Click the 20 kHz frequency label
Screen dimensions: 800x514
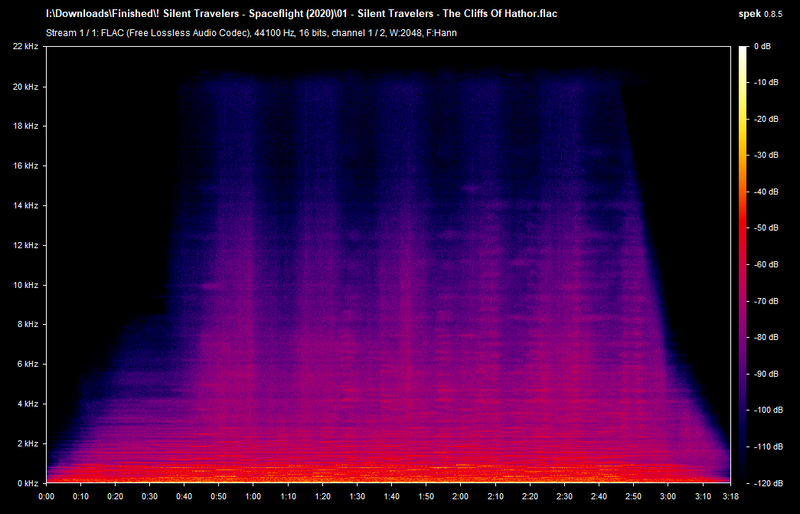[x=26, y=87]
